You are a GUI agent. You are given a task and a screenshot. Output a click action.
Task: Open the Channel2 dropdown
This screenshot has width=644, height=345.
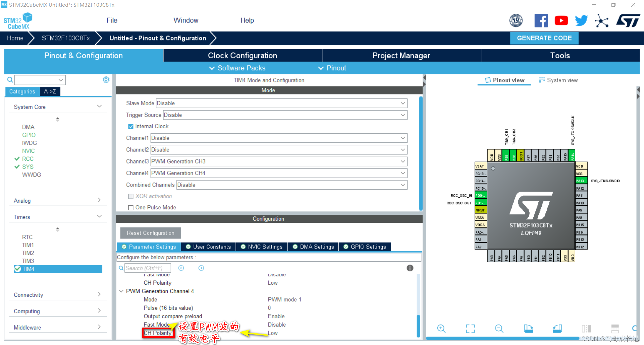(279, 150)
